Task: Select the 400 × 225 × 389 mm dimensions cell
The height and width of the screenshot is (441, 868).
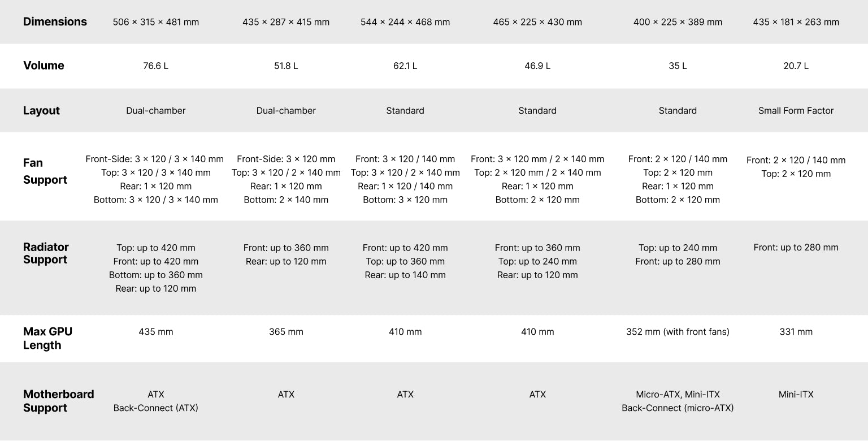Action: [x=678, y=23]
